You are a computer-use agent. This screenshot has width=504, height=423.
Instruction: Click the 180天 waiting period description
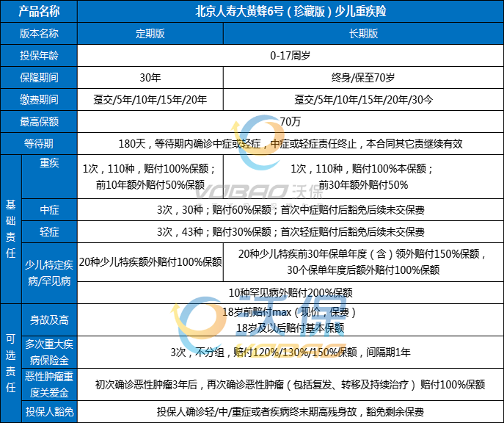(x=291, y=143)
